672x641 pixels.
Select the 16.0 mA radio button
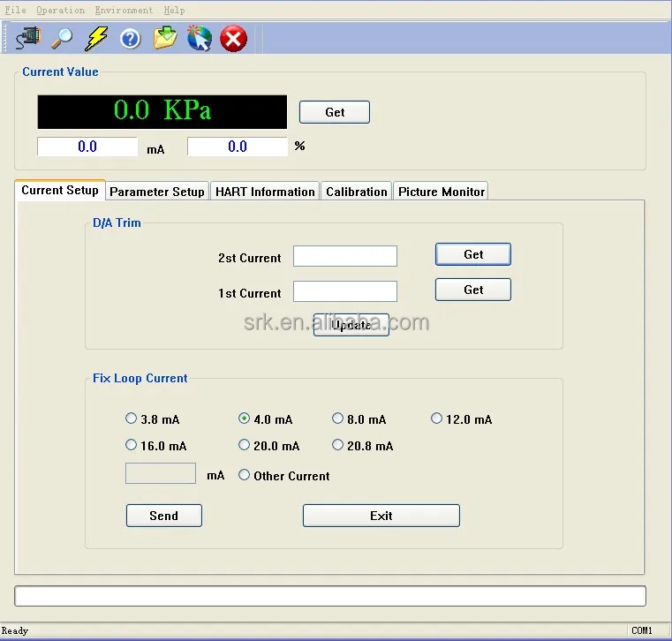132,445
